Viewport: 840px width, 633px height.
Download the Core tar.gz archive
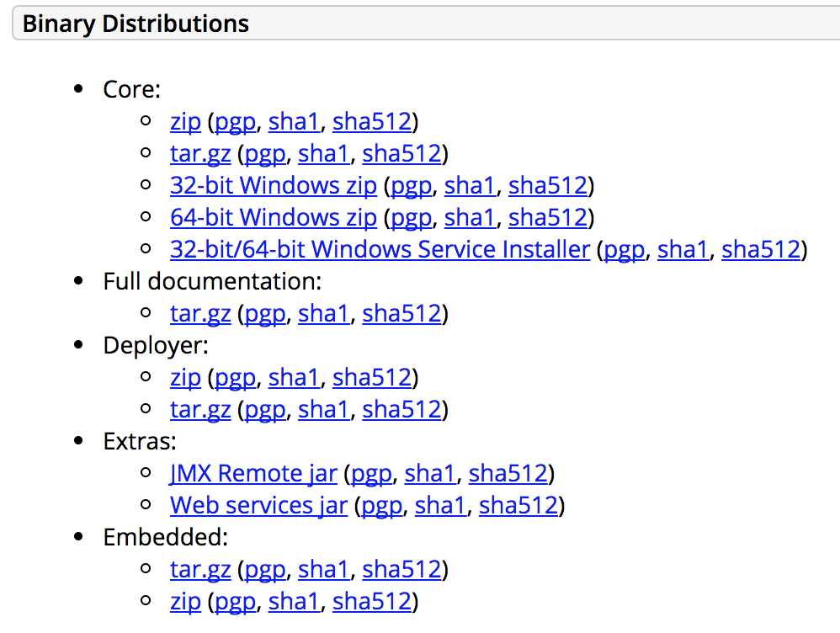coord(200,154)
